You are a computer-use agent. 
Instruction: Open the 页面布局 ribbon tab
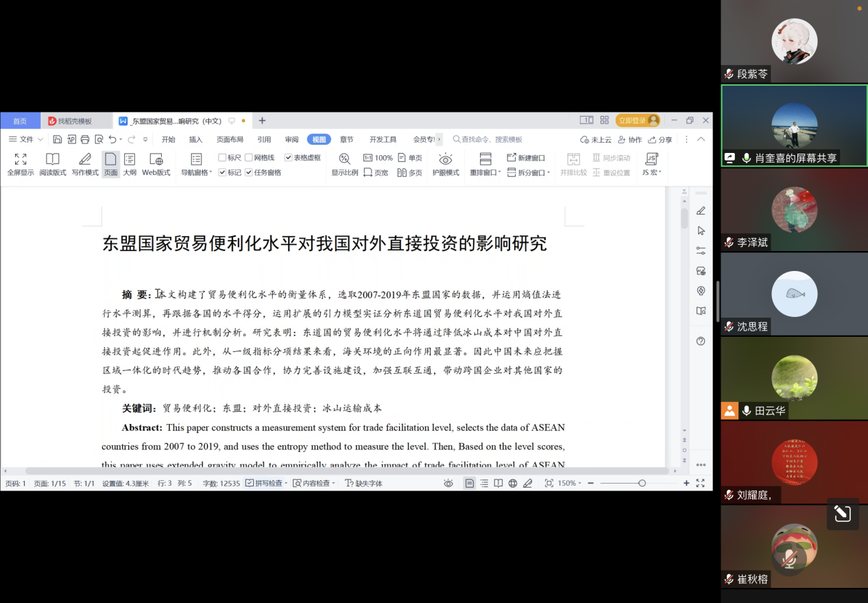click(230, 140)
